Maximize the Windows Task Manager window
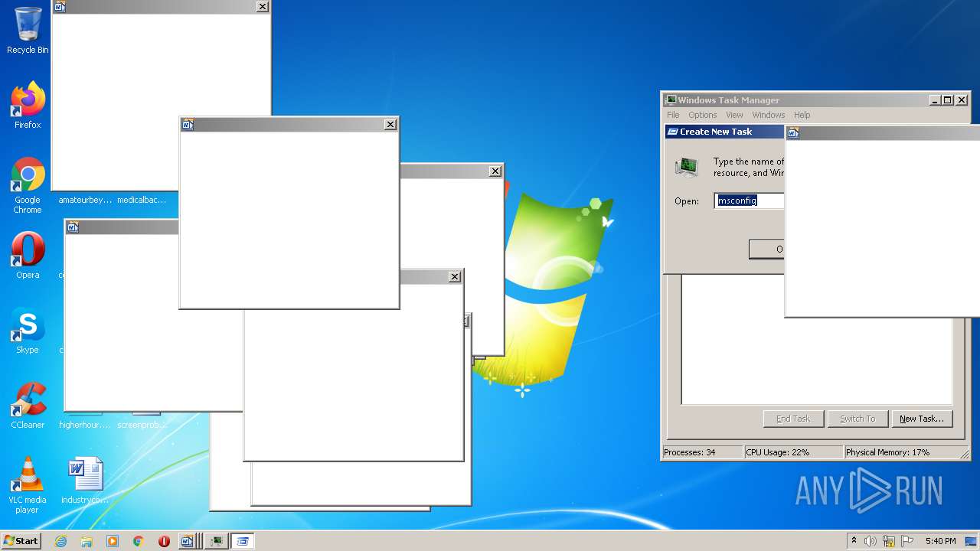Screen dimensions: 980x551 click(948, 100)
